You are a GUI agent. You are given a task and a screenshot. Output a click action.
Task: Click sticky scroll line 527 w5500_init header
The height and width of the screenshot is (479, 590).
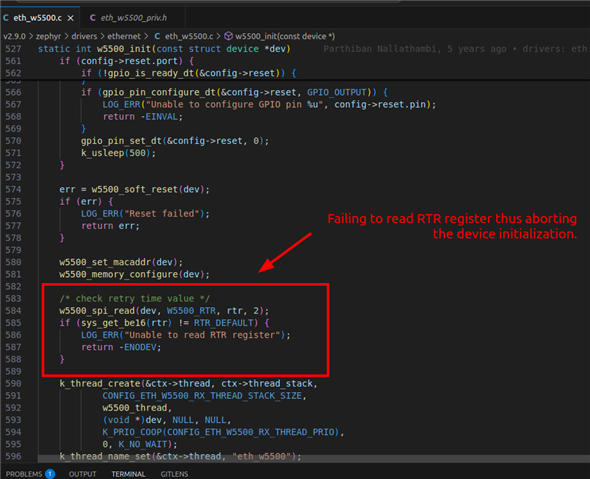tap(164, 49)
